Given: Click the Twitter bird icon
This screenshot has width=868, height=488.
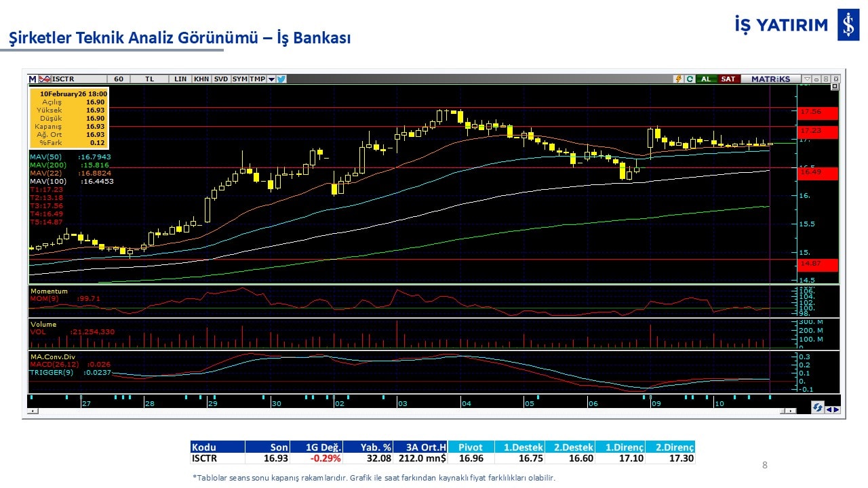Looking at the screenshot, I should (x=281, y=79).
